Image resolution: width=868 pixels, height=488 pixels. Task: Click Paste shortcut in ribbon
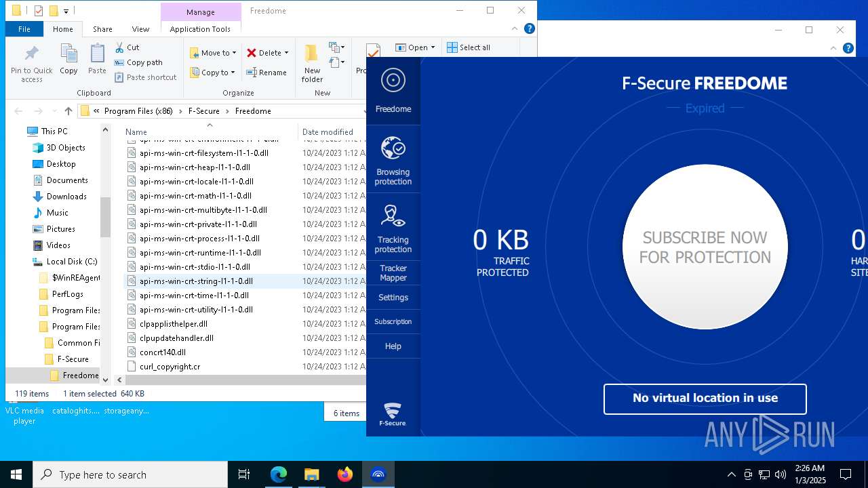pos(145,77)
